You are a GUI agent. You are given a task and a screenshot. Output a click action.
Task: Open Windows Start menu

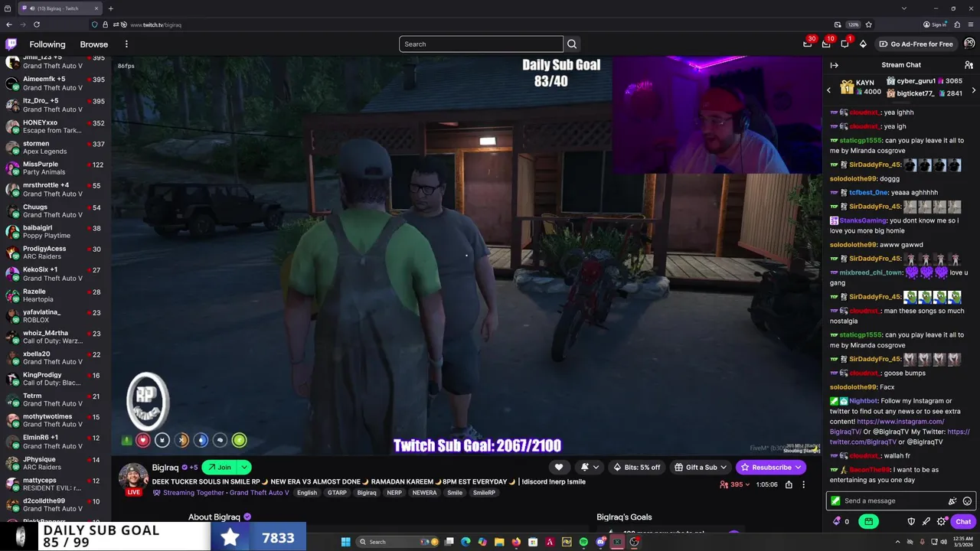(345, 542)
